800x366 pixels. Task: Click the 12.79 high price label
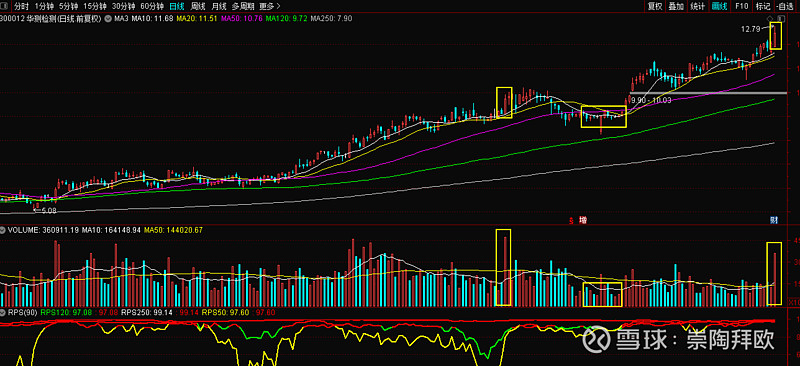point(751,29)
